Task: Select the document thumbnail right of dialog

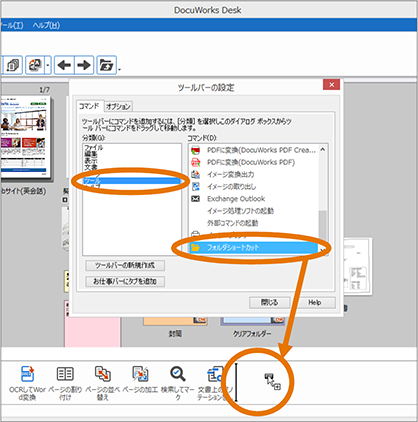Action: tap(358, 266)
